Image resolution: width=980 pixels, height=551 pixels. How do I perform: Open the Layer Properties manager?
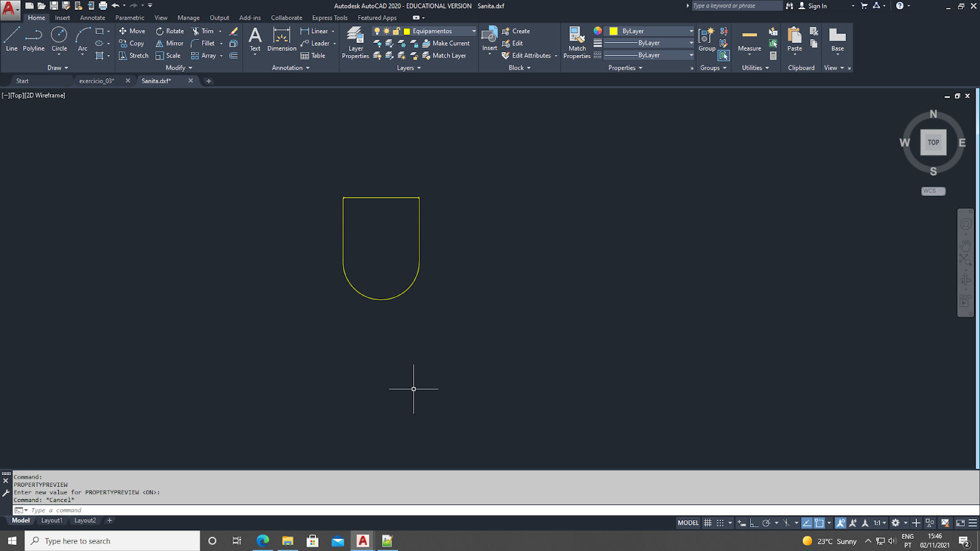click(355, 43)
